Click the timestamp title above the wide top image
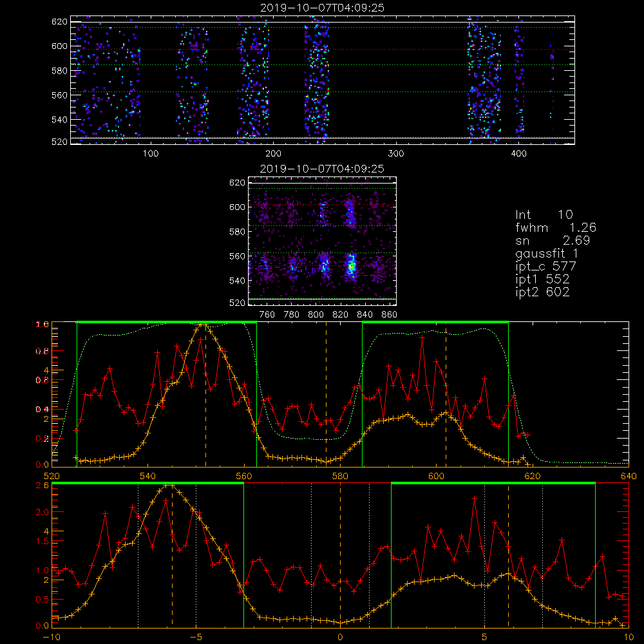This screenshot has width=644, height=644. tap(322, 8)
